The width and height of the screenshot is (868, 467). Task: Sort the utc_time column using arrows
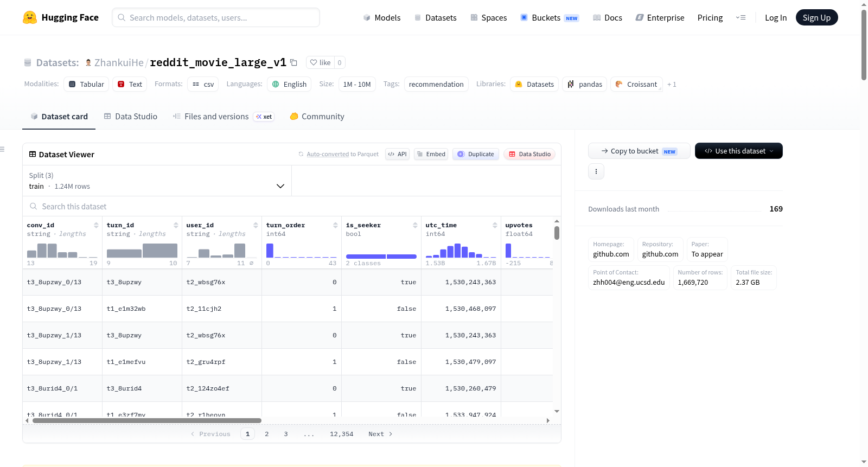click(x=495, y=225)
